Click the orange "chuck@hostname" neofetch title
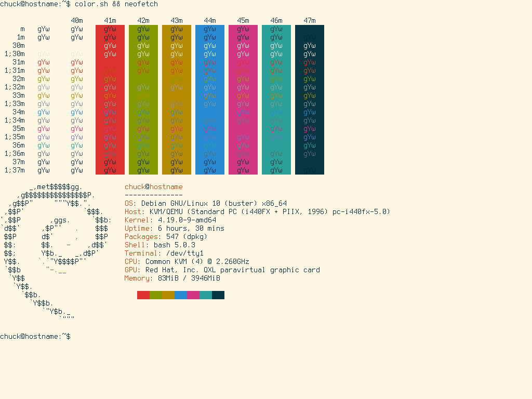This screenshot has width=532, height=399. (x=154, y=187)
